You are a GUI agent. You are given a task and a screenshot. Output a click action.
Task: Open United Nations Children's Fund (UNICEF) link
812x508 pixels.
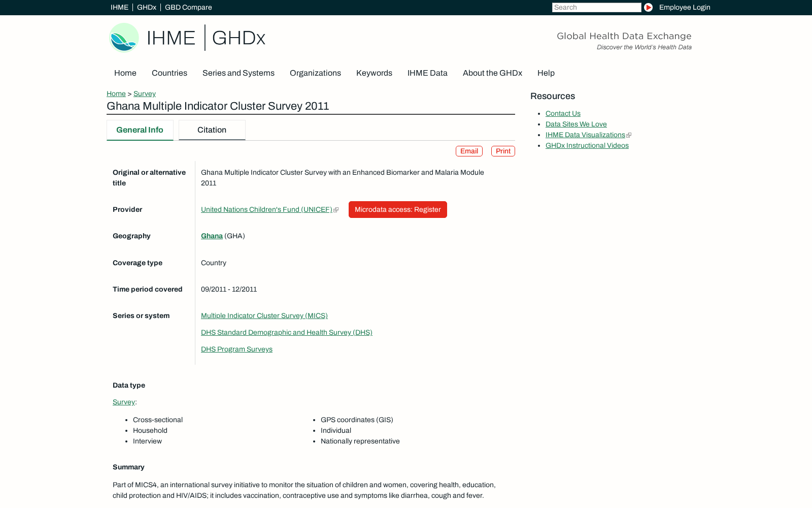click(266, 210)
